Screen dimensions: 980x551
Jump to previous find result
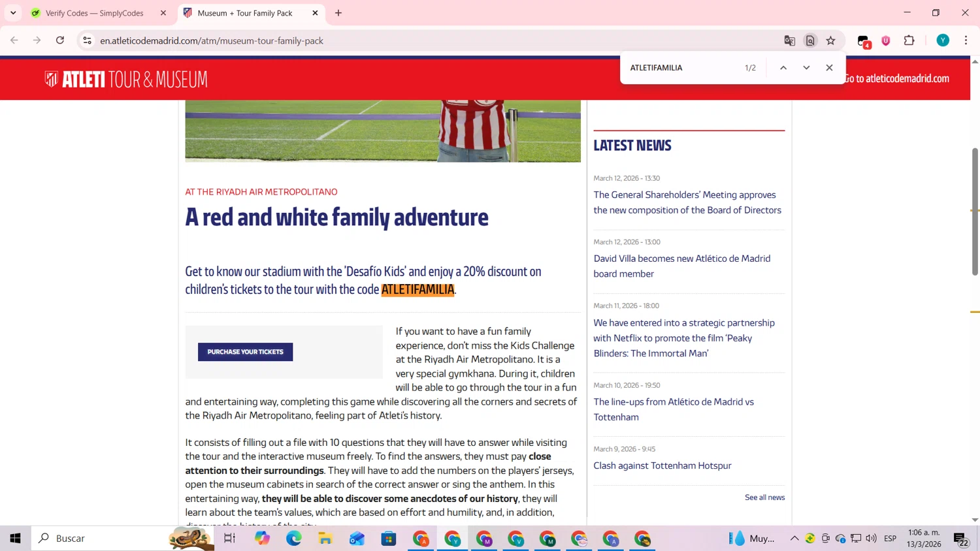(783, 68)
